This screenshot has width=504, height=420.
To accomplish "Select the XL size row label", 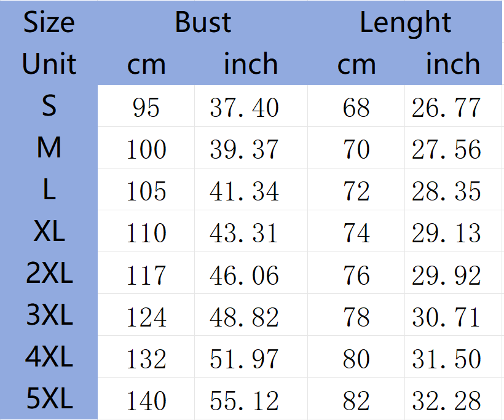I will point(49,232).
